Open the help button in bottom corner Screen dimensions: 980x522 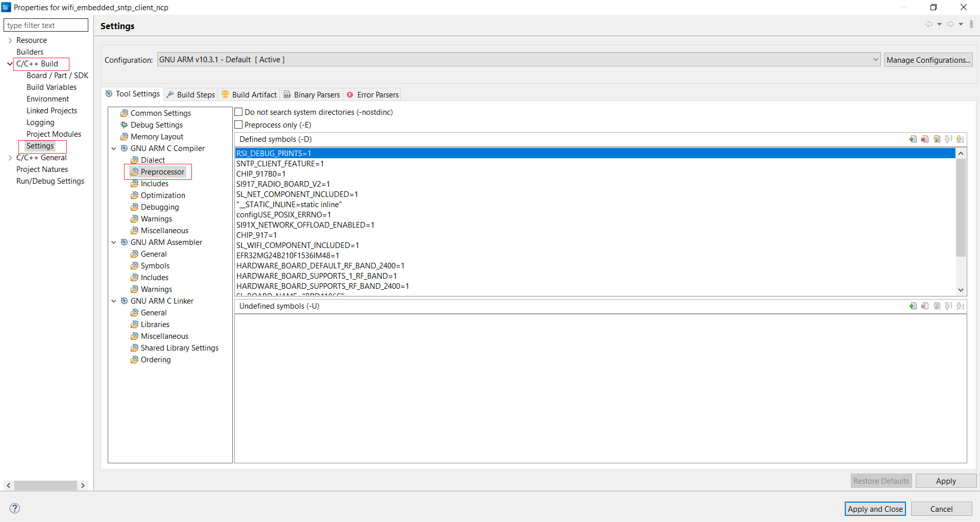[14, 508]
